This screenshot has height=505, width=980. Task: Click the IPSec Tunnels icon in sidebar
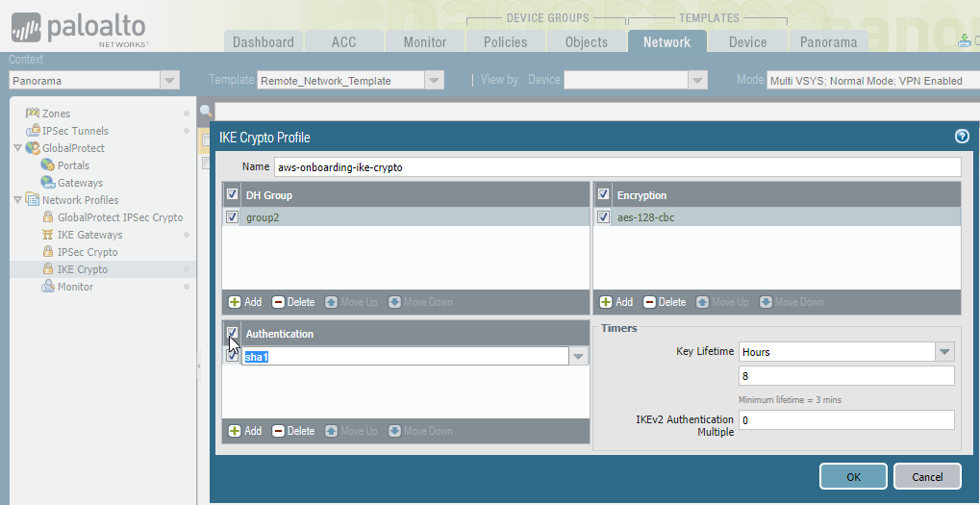click(33, 131)
